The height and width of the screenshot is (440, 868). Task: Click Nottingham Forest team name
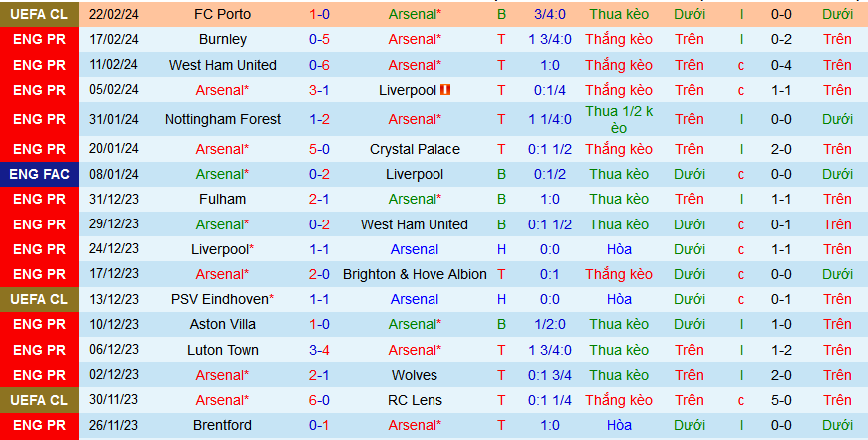click(223, 119)
